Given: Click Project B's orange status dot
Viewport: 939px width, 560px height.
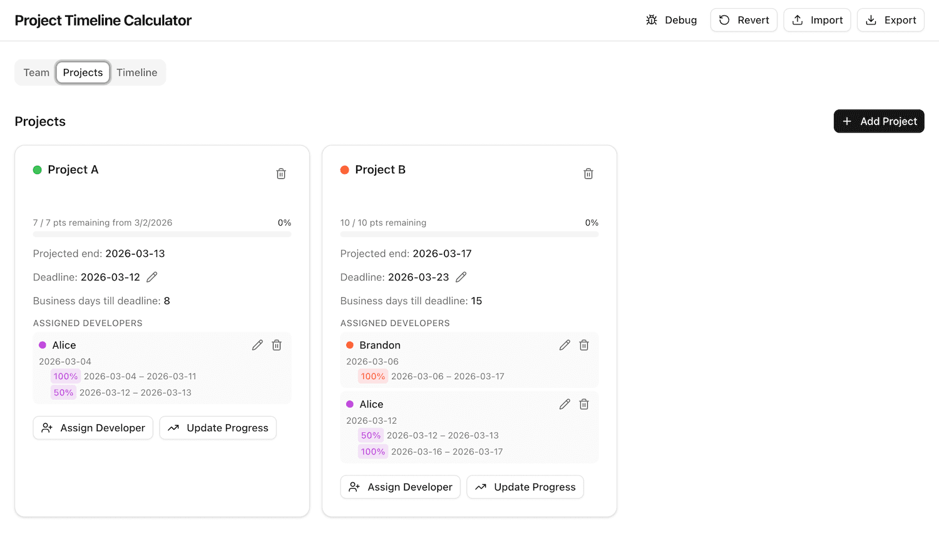Looking at the screenshot, I should (344, 170).
